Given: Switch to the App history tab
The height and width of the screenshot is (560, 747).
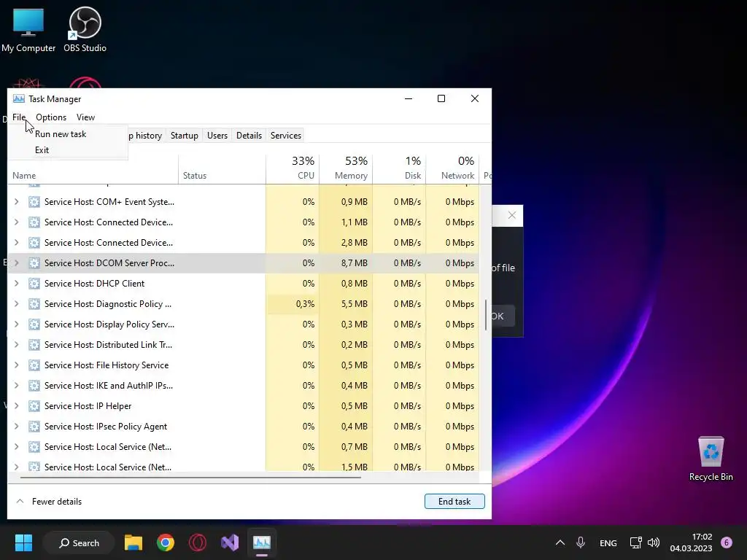Looking at the screenshot, I should click(145, 136).
